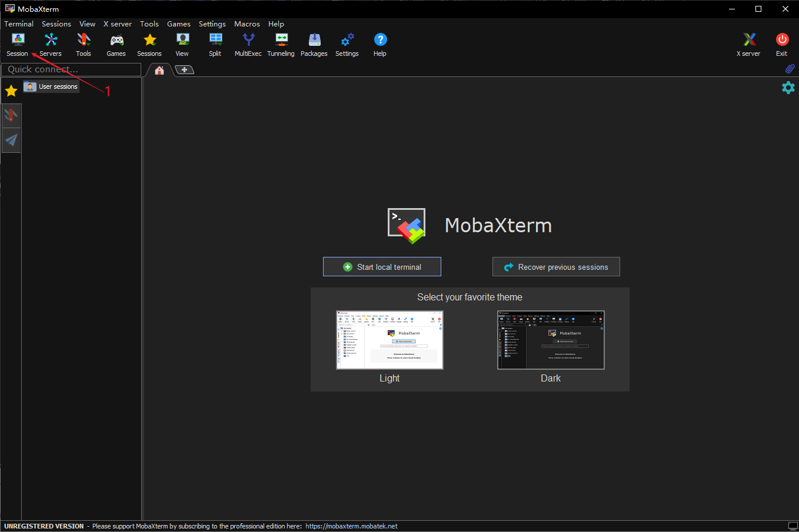
Task: Open the MultiExec tool
Action: (x=248, y=44)
